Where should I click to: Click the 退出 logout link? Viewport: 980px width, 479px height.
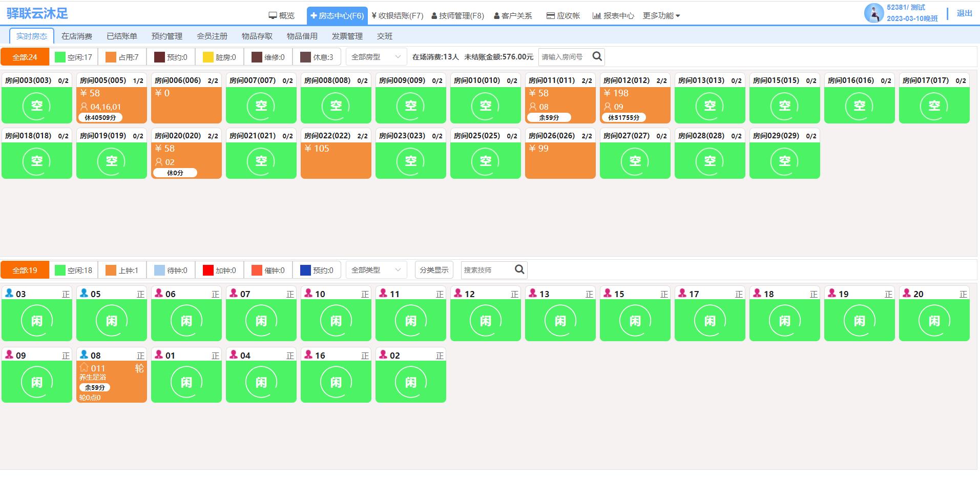(x=964, y=13)
